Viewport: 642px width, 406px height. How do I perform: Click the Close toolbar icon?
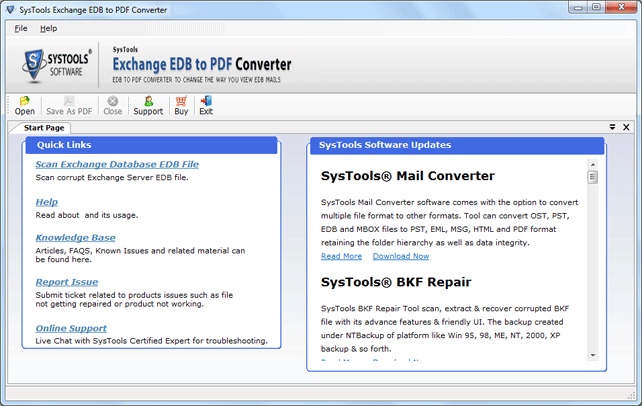click(x=113, y=106)
